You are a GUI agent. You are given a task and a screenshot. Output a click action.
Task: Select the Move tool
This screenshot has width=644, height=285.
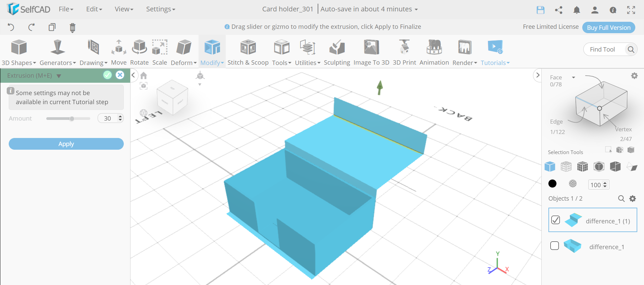point(119,53)
